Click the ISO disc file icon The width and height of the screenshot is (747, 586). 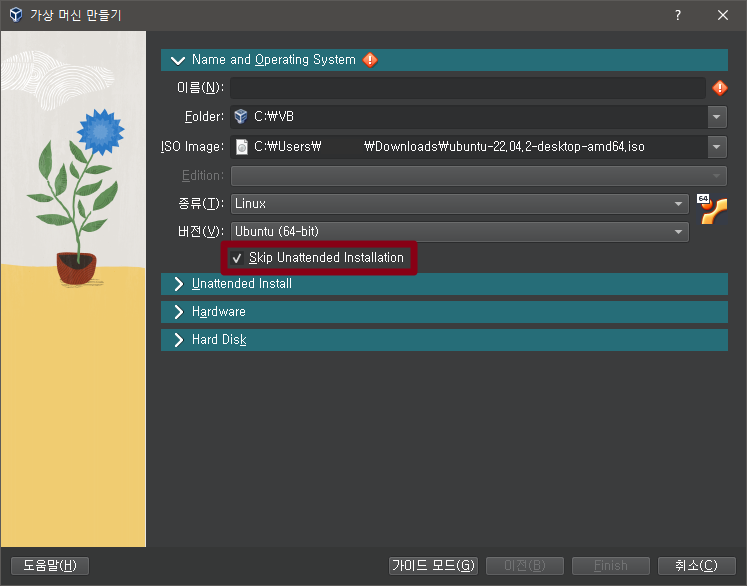click(242, 147)
